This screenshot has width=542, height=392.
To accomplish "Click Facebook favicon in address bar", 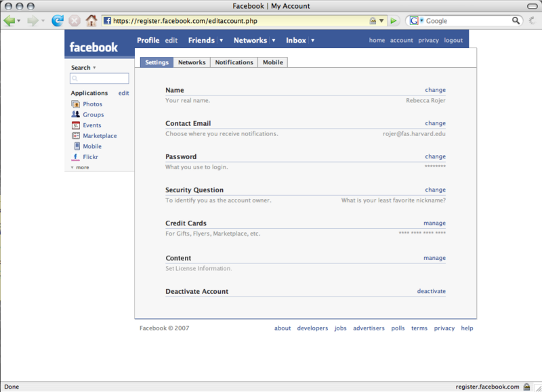I will point(108,21).
